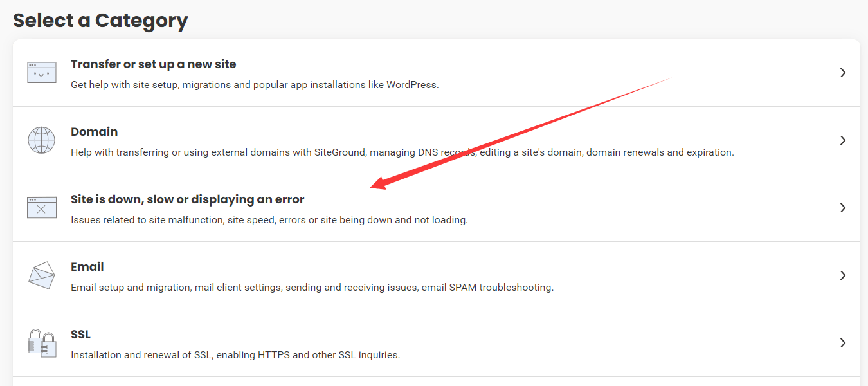This screenshot has height=386, width=868.
Task: Click the browser smiley icon for new site setup
Action: coord(42,73)
